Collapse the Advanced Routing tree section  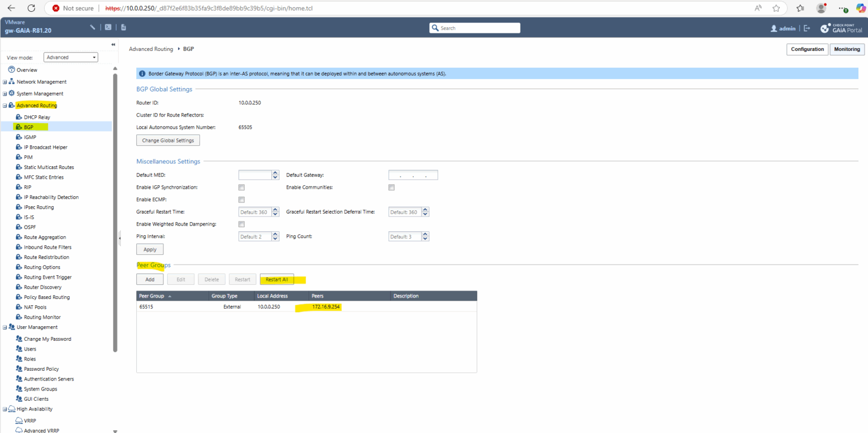pyautogui.click(x=5, y=106)
